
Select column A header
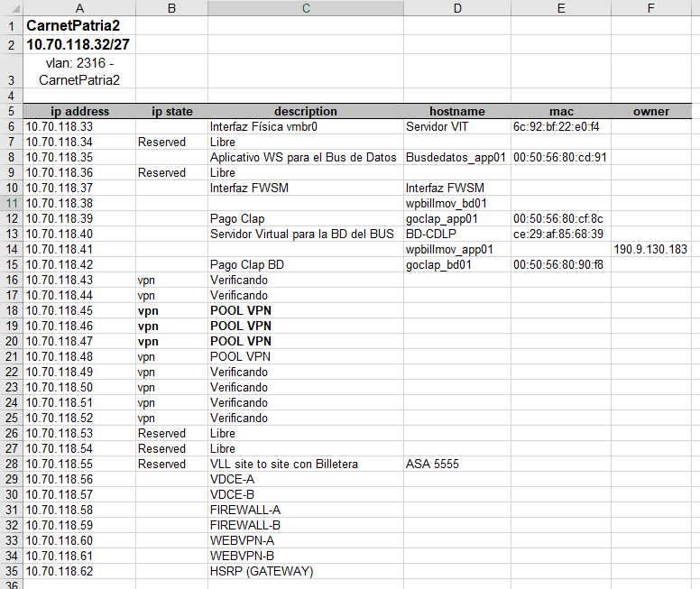79,8
